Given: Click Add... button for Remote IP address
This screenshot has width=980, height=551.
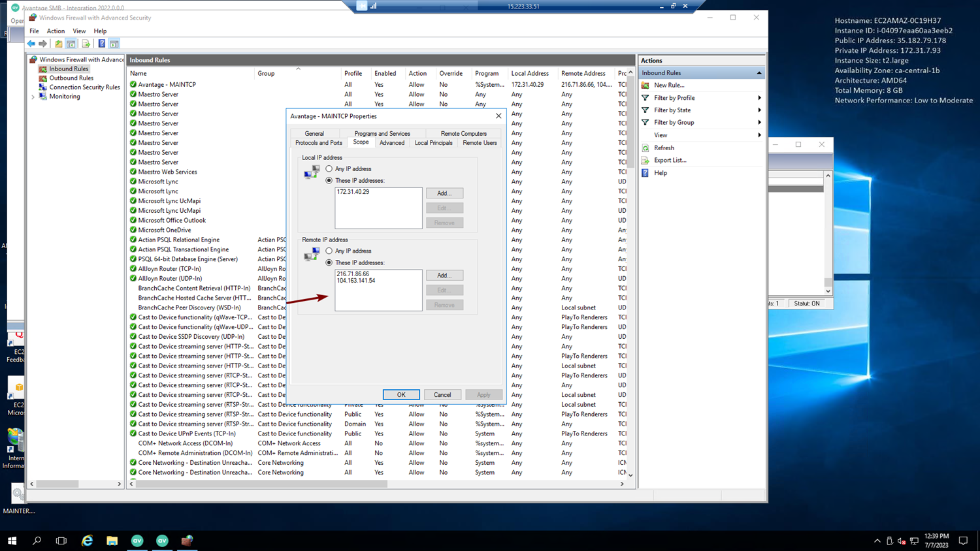Looking at the screenshot, I should click(x=444, y=275).
